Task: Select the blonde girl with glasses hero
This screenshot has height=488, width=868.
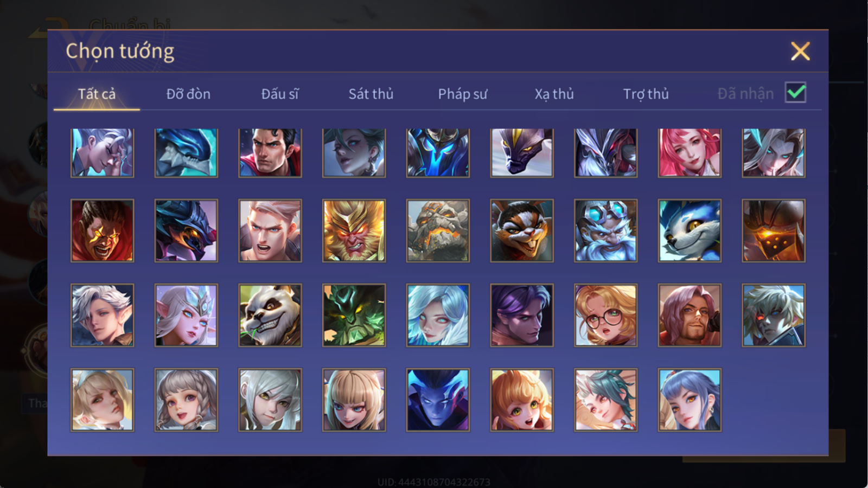Action: click(x=605, y=315)
